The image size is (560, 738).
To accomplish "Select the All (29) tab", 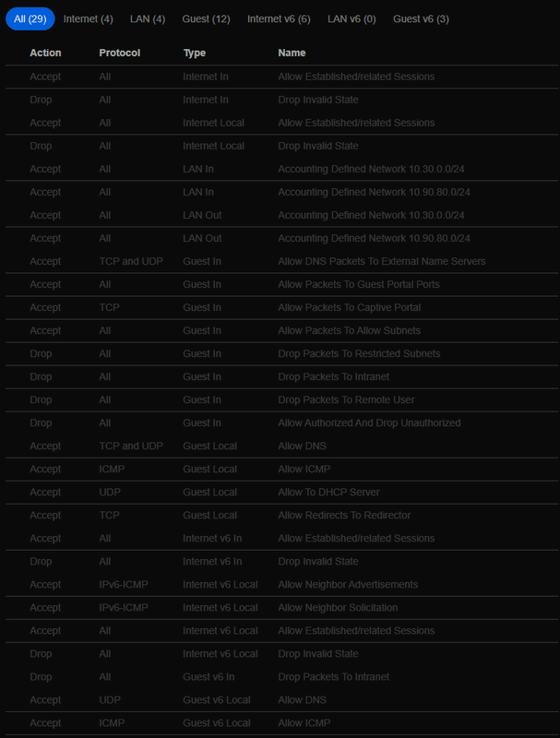I will [30, 18].
